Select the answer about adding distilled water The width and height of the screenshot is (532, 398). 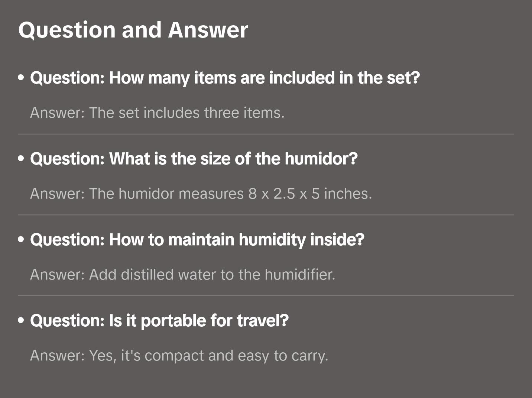coord(182,274)
